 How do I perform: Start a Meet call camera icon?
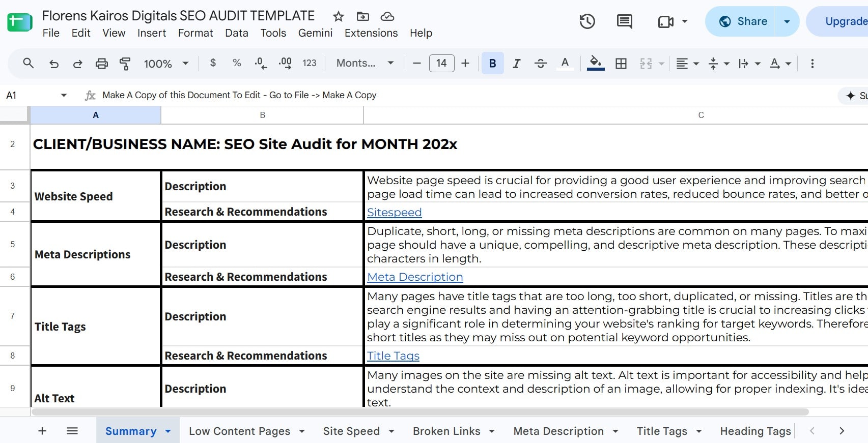[666, 21]
